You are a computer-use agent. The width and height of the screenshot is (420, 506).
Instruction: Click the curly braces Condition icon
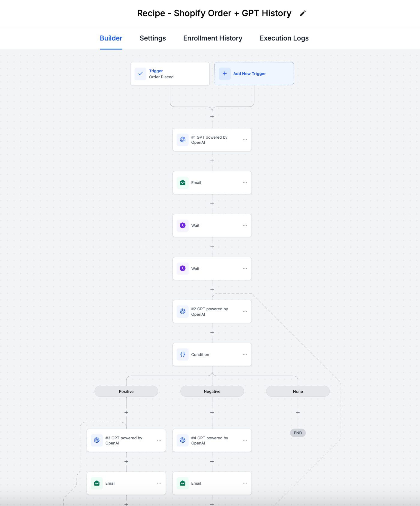pos(182,354)
